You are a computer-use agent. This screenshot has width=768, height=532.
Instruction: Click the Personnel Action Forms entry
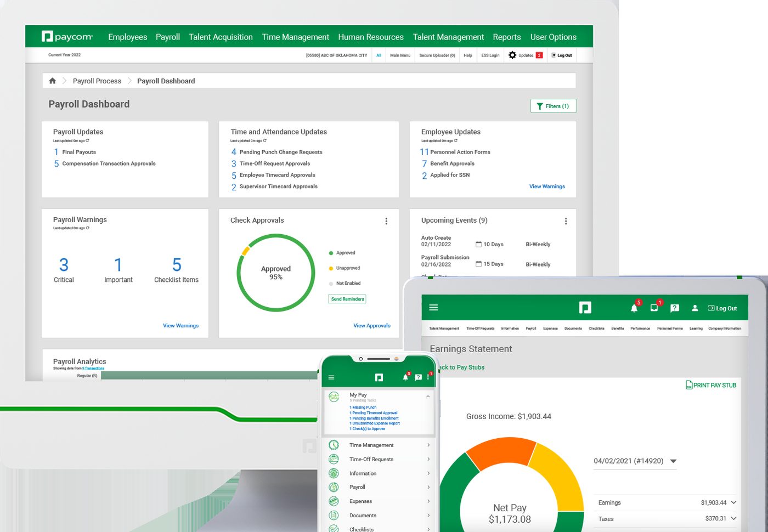coord(460,152)
